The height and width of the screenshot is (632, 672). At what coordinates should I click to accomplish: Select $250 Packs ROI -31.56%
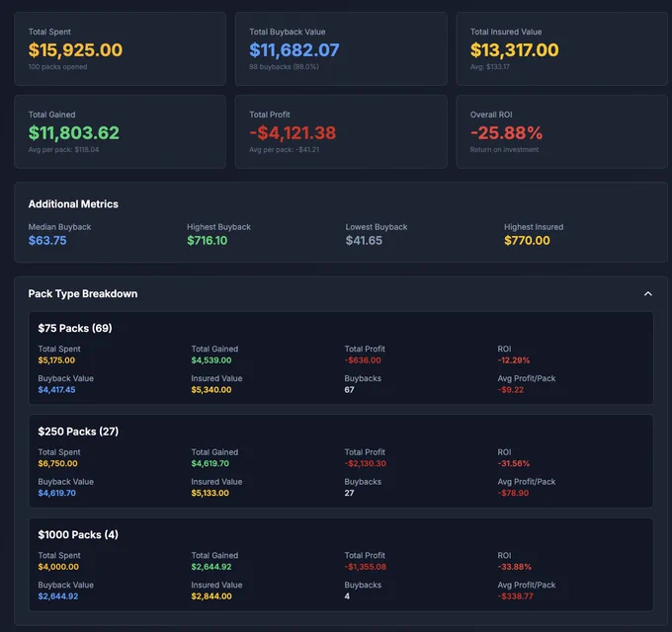tap(514, 463)
